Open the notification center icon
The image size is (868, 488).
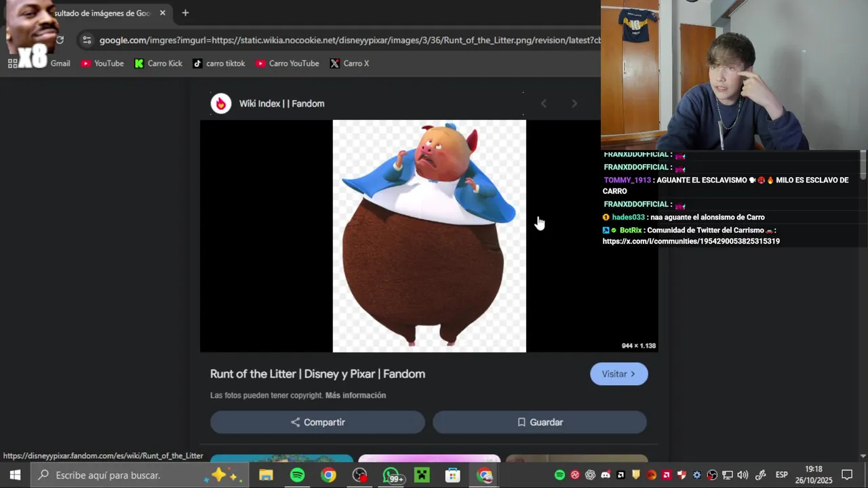pos(847,475)
